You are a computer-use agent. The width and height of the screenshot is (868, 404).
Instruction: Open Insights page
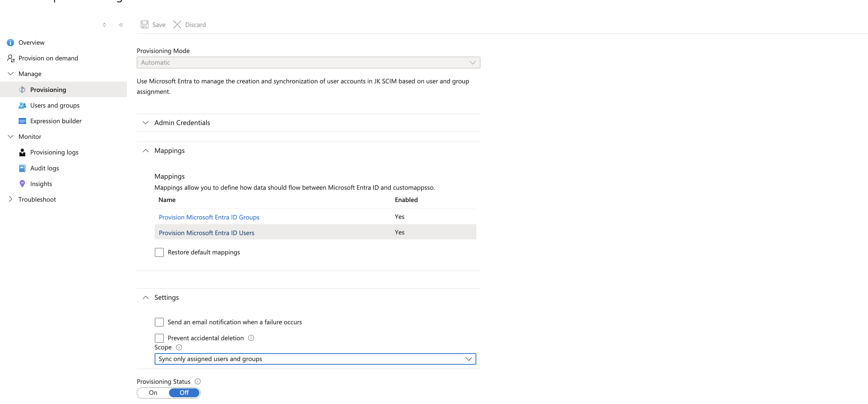[41, 184]
